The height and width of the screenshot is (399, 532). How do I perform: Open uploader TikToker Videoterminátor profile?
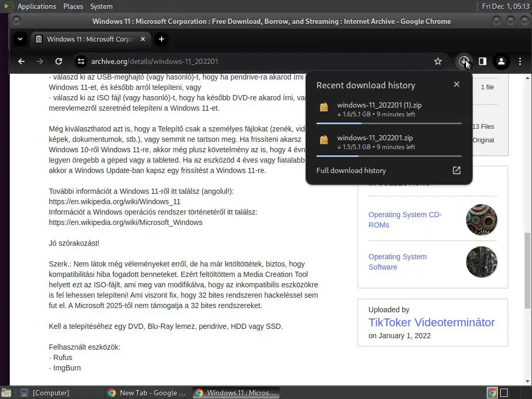432,322
